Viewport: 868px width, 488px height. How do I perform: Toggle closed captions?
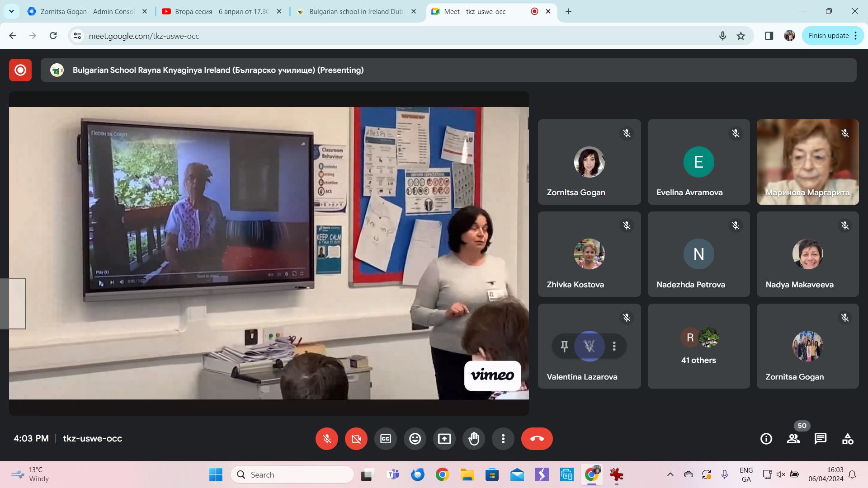385,439
